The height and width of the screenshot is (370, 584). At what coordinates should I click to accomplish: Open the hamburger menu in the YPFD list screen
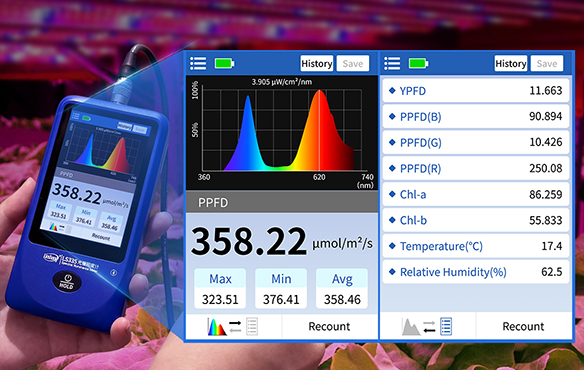[x=392, y=63]
